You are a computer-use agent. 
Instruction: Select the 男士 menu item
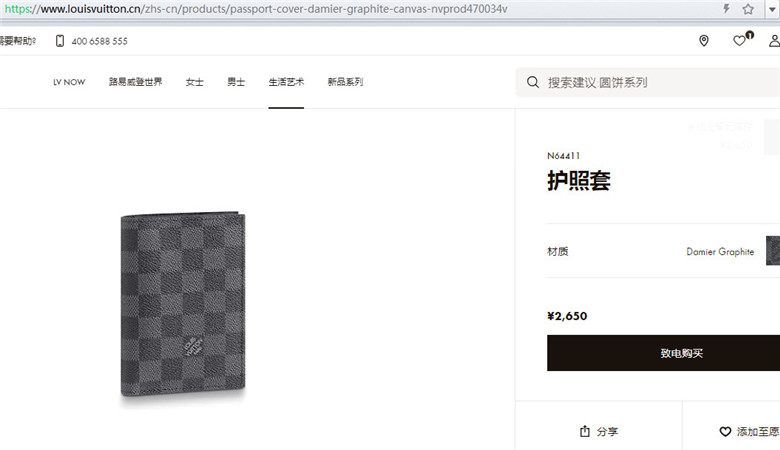(x=236, y=82)
